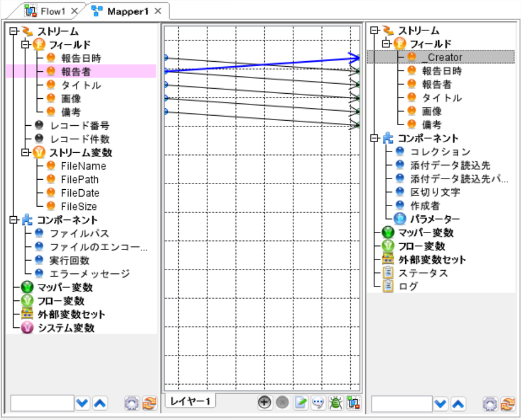This screenshot has height=420, width=521.
Task: Select FileName under stream variables
Action: [x=83, y=166]
